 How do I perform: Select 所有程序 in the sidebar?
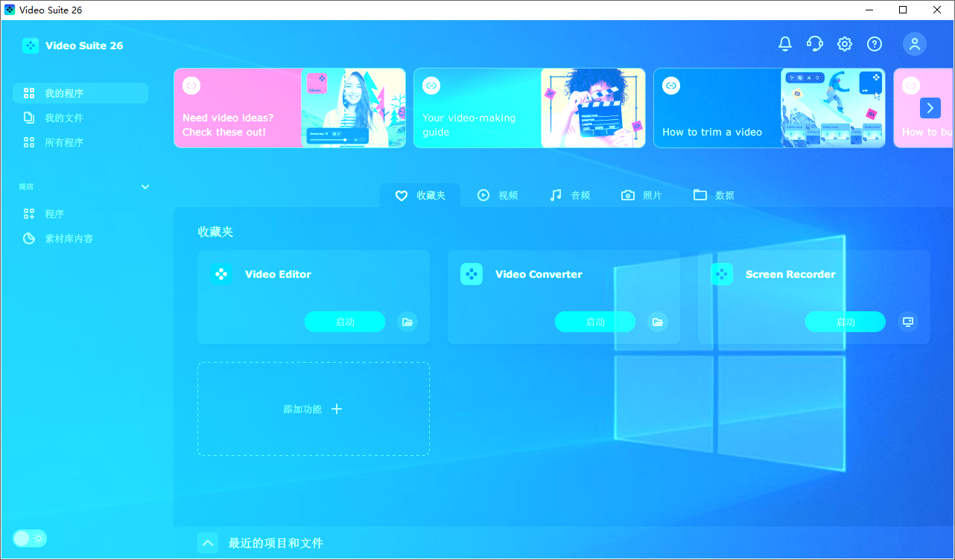pos(80,142)
